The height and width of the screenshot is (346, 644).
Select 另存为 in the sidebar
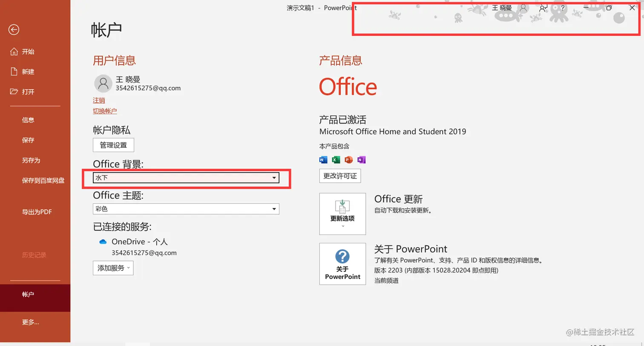(x=31, y=160)
